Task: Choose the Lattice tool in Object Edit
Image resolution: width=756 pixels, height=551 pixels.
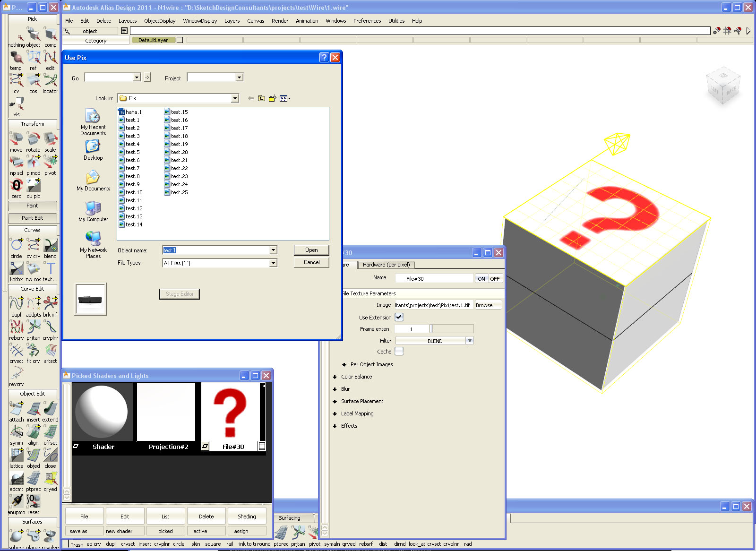Action: [x=16, y=455]
